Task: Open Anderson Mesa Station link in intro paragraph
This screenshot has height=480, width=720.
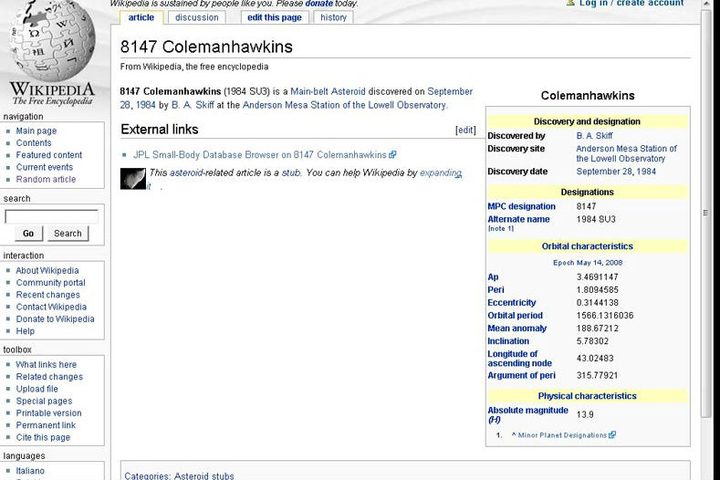Action: click(x=344, y=105)
